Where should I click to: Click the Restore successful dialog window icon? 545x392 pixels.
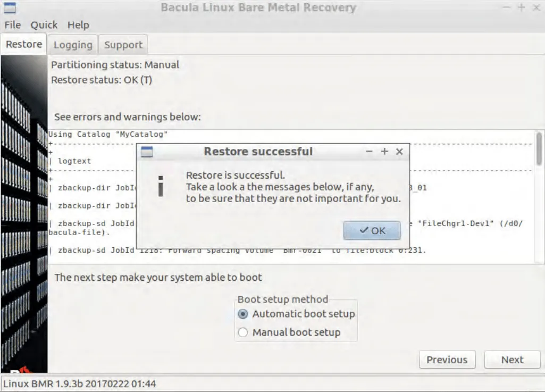click(147, 152)
